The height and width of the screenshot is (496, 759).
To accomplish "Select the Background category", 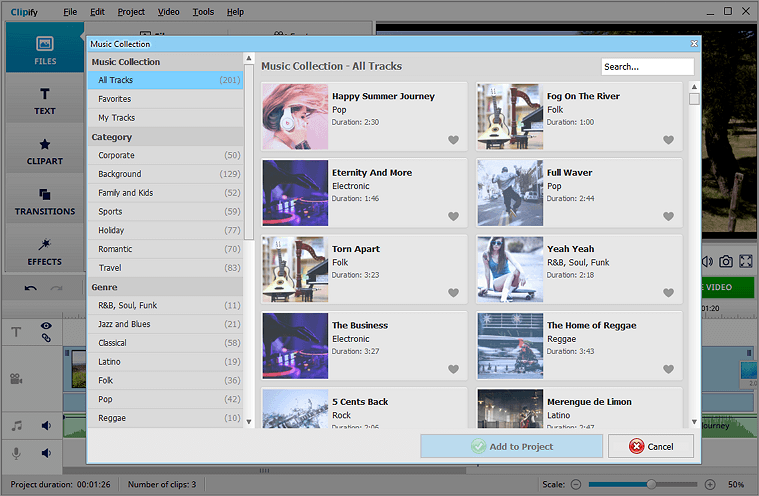I will coord(166,174).
